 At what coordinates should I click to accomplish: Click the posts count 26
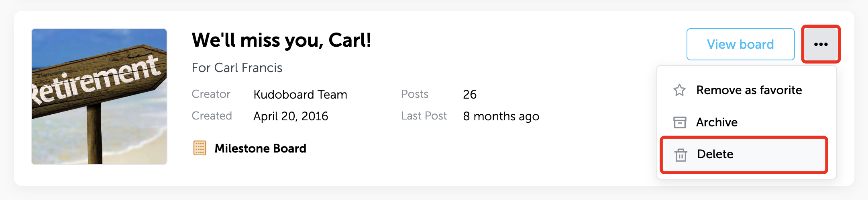[470, 95]
